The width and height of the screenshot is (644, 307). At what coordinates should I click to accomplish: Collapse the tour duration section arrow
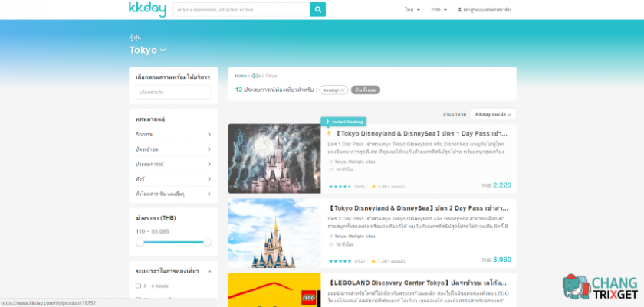pos(209,271)
